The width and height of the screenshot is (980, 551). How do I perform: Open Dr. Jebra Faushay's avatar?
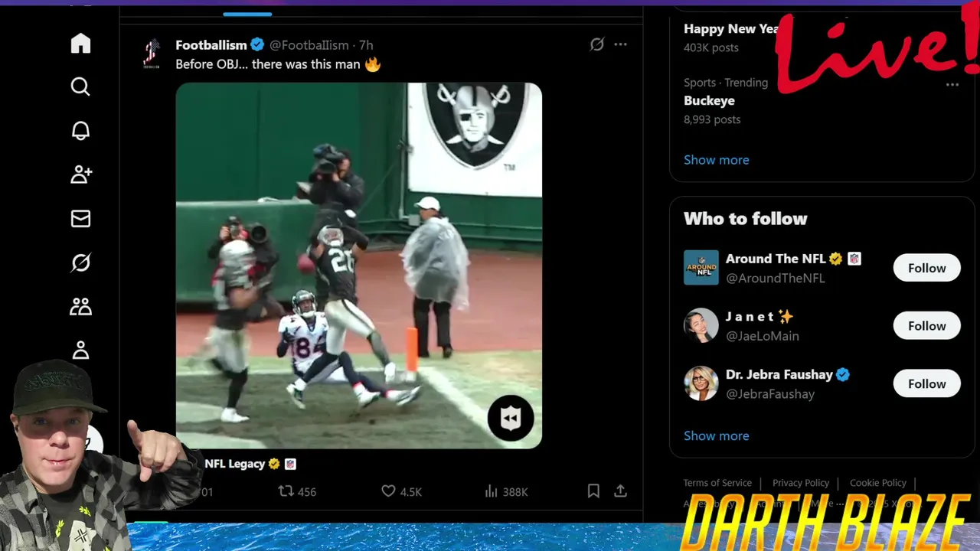pos(701,384)
